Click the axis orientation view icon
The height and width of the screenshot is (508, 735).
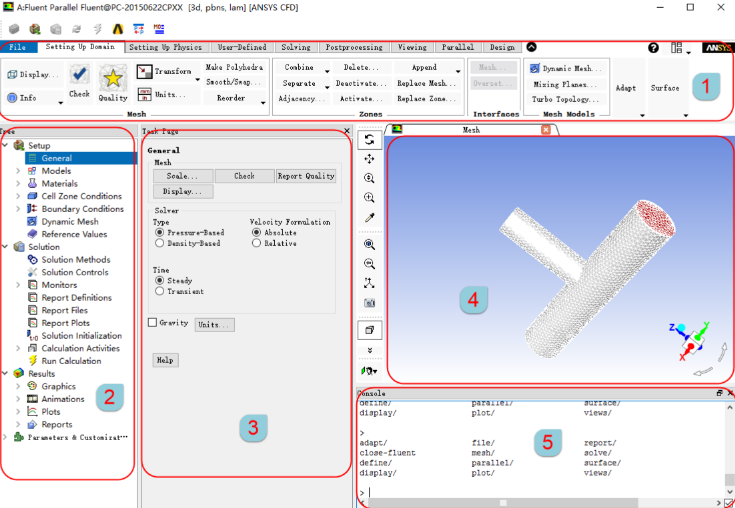coord(369,283)
